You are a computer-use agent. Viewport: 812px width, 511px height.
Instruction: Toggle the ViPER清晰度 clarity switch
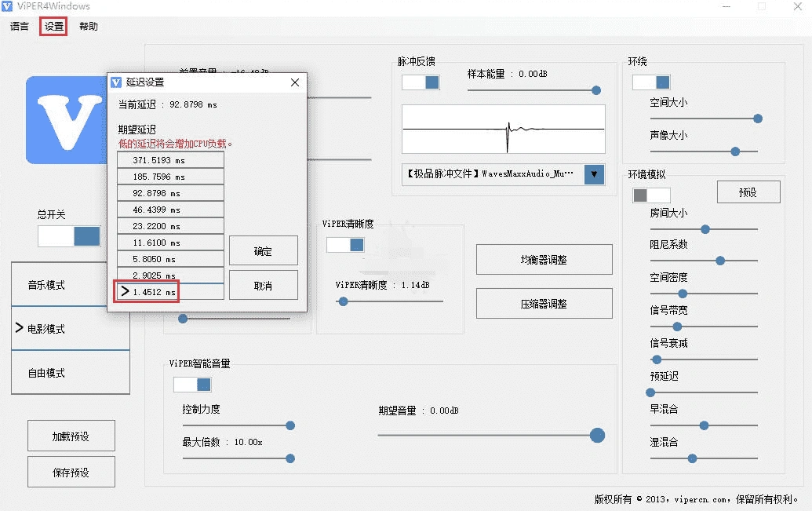(x=346, y=244)
